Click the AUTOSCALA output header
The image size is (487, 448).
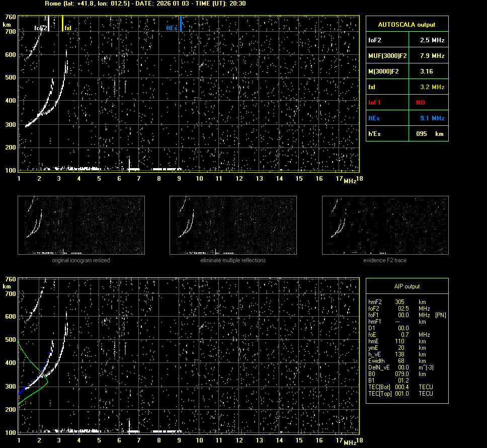(407, 24)
